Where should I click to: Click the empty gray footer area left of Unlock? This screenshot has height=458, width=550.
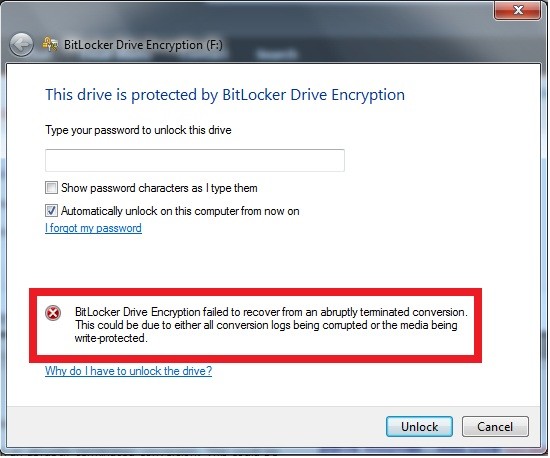pos(196,426)
